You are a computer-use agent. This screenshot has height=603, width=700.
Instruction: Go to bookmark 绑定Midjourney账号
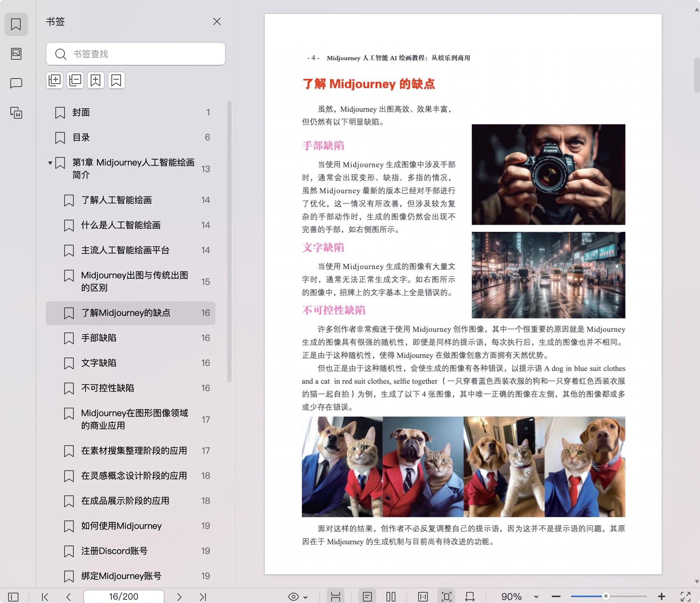(x=131, y=576)
